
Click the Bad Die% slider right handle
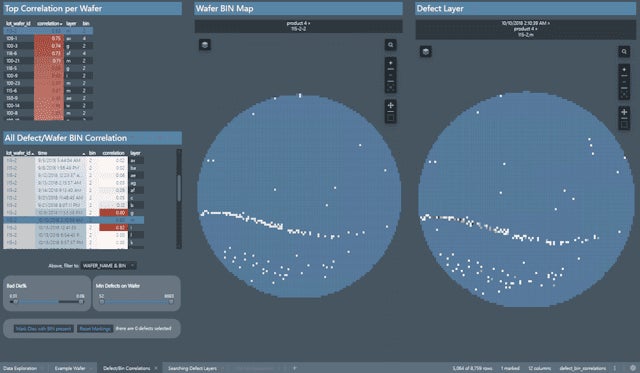pos(81,302)
